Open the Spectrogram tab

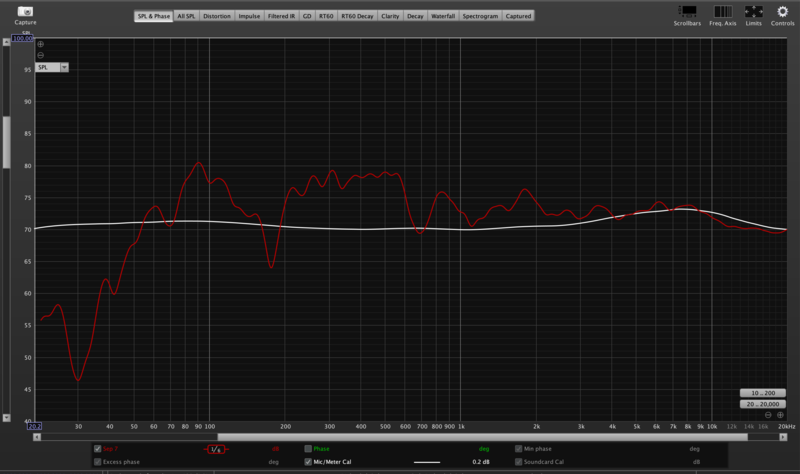coord(481,16)
